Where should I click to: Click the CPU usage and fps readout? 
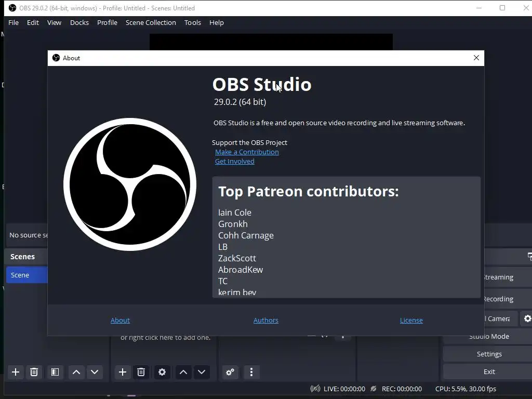tap(465, 389)
